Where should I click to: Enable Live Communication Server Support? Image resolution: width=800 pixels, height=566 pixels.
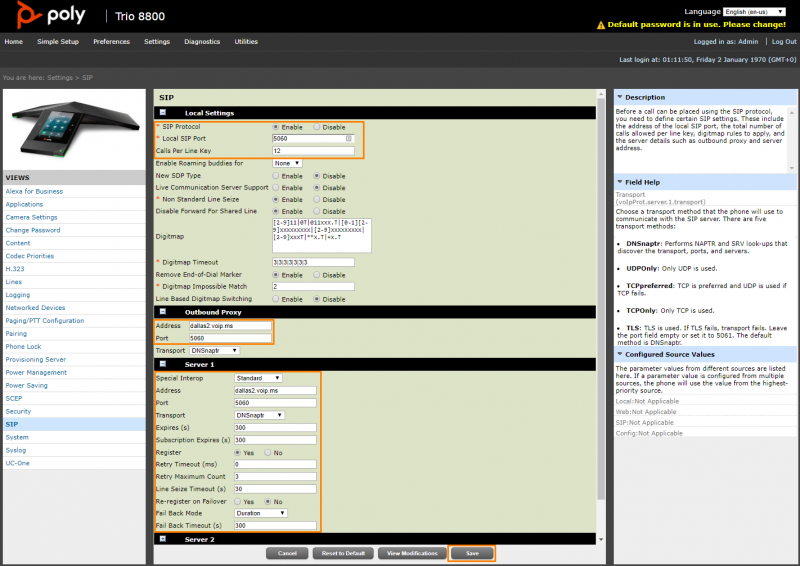tap(276, 187)
